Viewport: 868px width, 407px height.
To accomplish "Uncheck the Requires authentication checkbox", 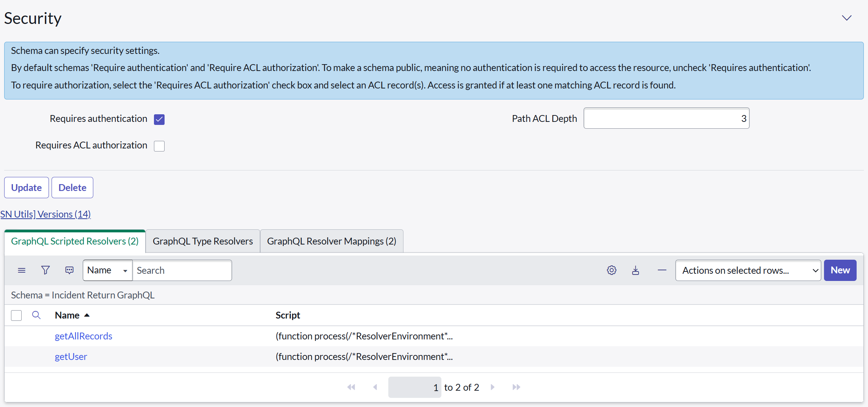I will pos(159,119).
